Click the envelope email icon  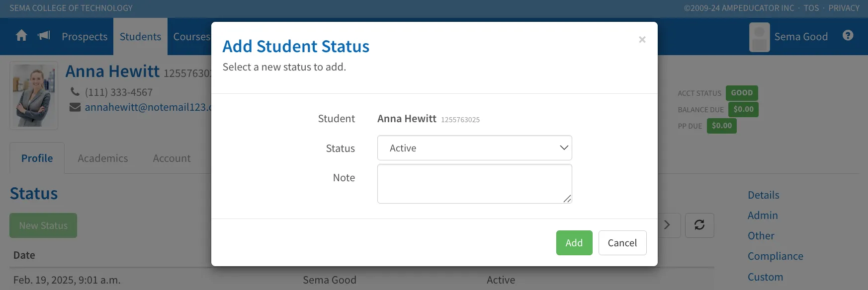tap(75, 107)
